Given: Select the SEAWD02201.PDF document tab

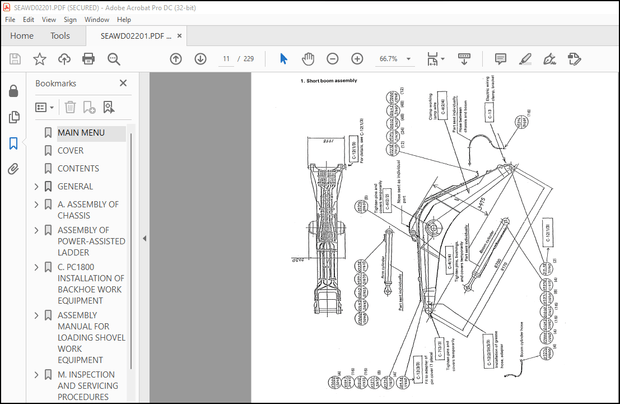Looking at the screenshot, I should click(x=135, y=36).
